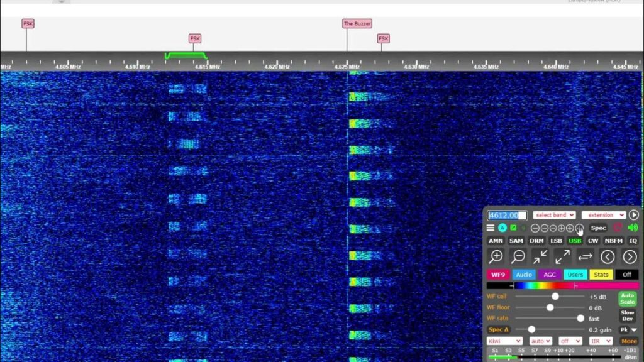Zoom out the waterfall with magnifier minus
This screenshot has width=644, height=362.
518,257
